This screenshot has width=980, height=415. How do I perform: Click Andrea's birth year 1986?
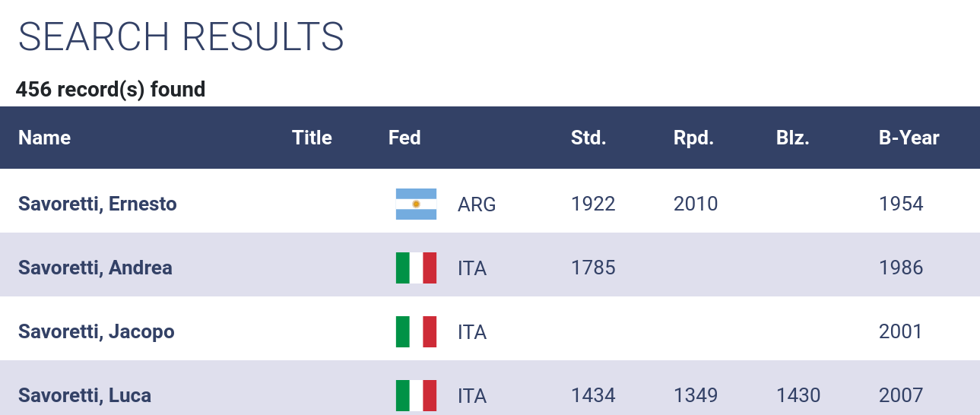coord(901,268)
